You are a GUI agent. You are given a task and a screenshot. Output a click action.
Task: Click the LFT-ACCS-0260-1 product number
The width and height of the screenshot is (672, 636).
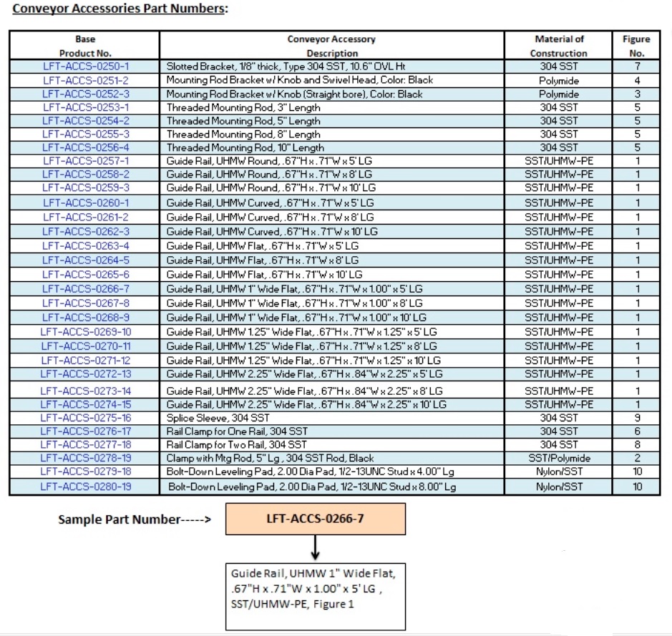(85, 202)
